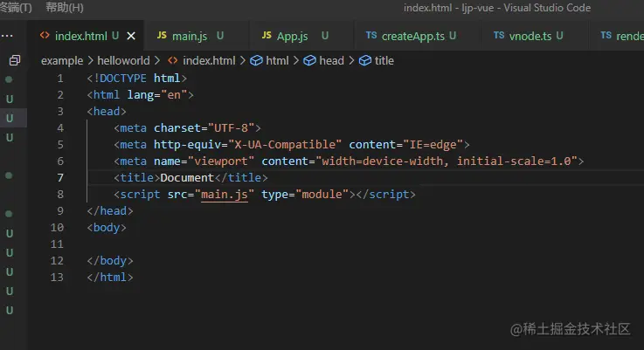The image size is (644, 350).
Task: Click the html symbol cube icon in breadcrumb
Action: [x=256, y=61]
